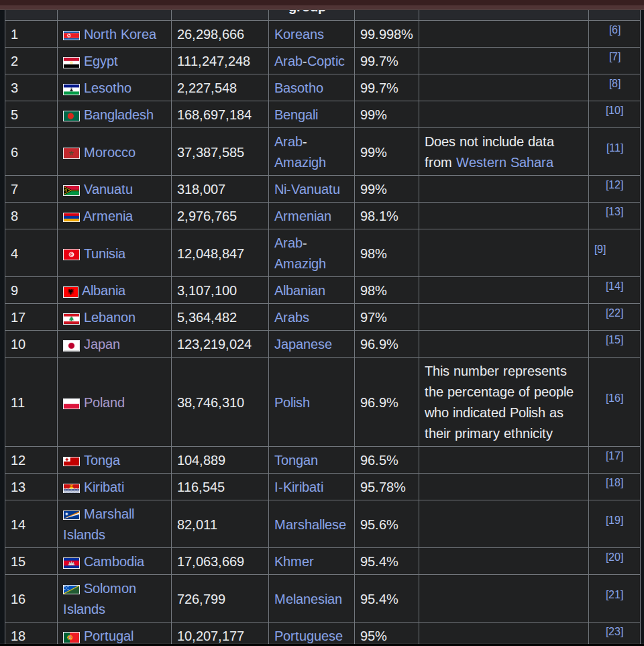The width and height of the screenshot is (644, 646).
Task: Click the Lesotho flag icon
Action: pos(71,89)
